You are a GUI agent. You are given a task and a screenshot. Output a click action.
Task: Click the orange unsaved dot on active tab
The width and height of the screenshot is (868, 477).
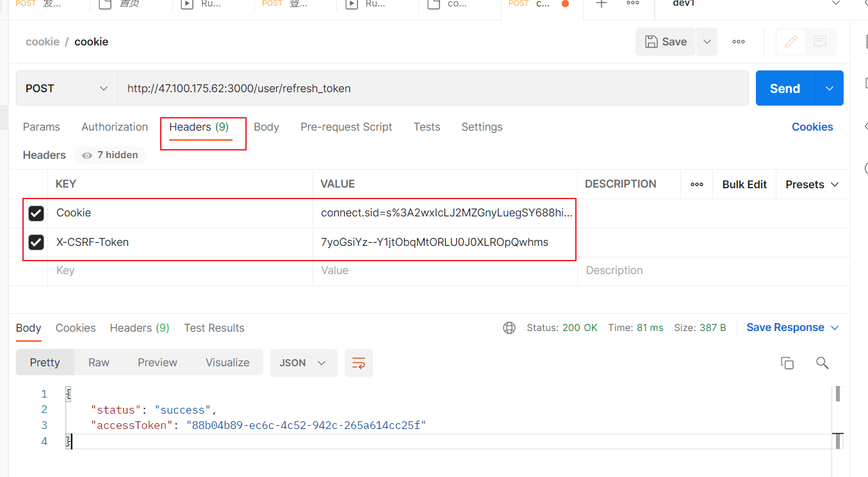[566, 3]
